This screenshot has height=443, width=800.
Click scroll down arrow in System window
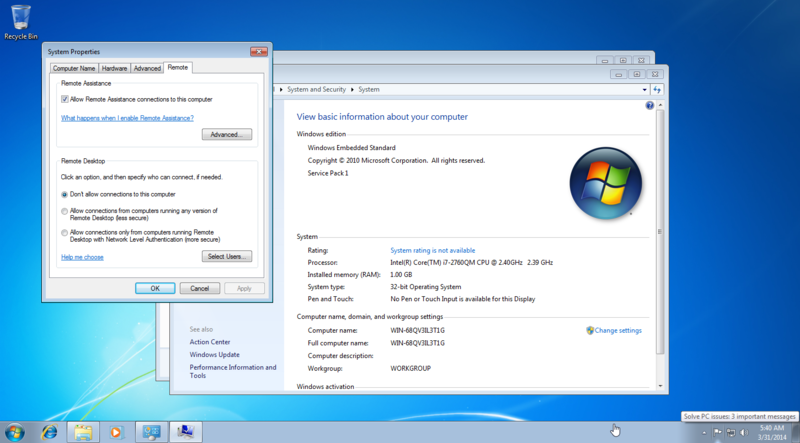pyautogui.click(x=660, y=386)
